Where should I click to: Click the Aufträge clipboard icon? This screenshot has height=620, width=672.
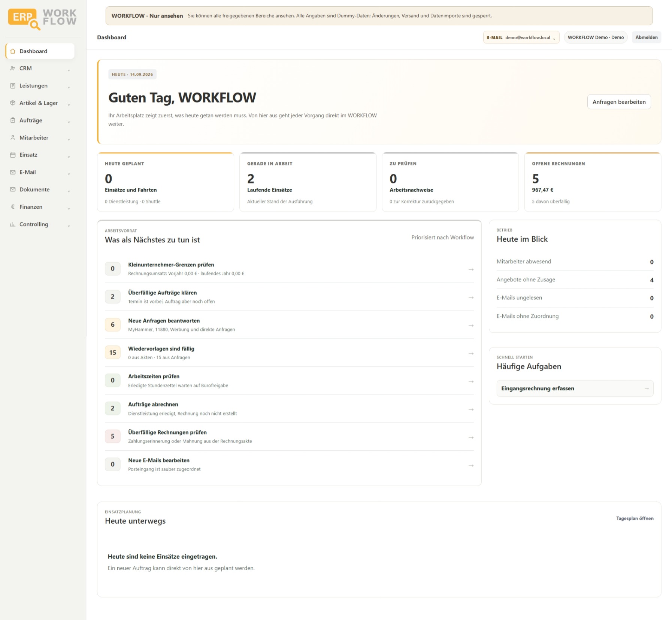pyautogui.click(x=13, y=120)
